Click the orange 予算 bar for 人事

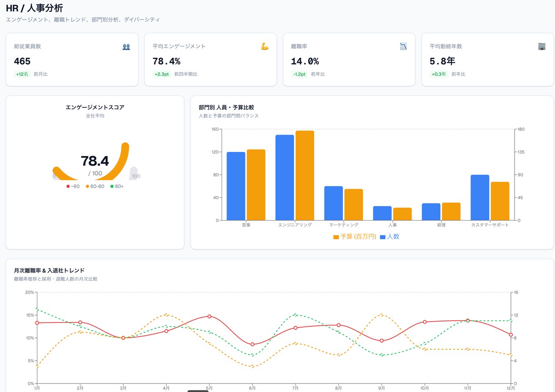[x=402, y=214]
